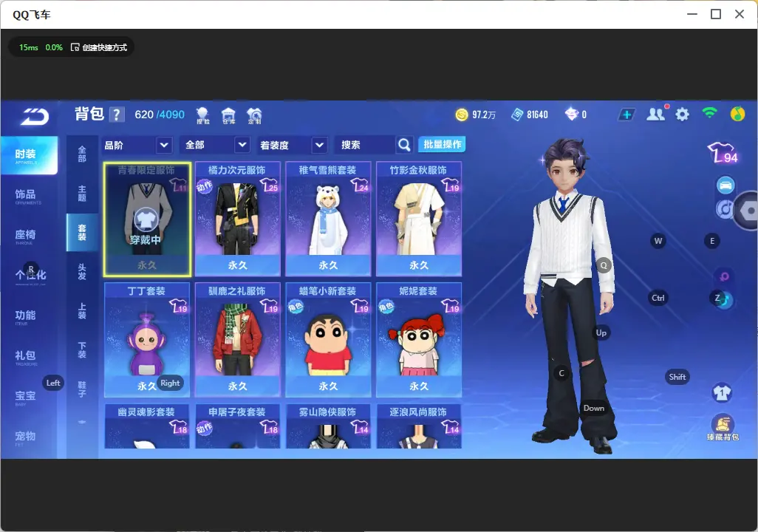Open the friends icon with red dot

(657, 114)
